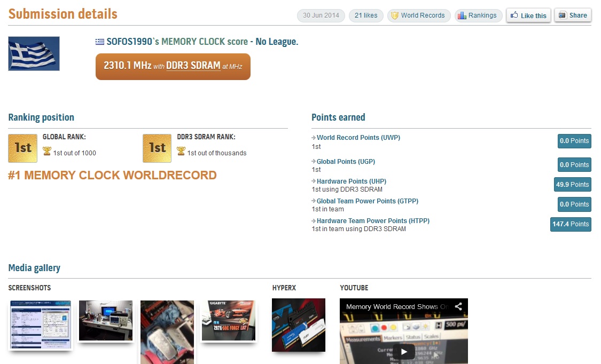Open Rankings bar chart badge
Screen dimensions: 601x364
tap(478, 15)
